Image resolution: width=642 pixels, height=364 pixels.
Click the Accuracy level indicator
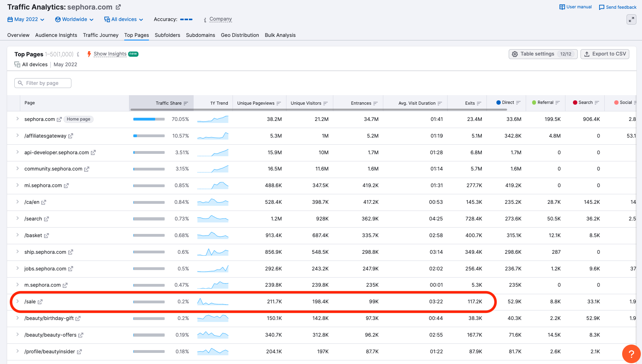[186, 19]
